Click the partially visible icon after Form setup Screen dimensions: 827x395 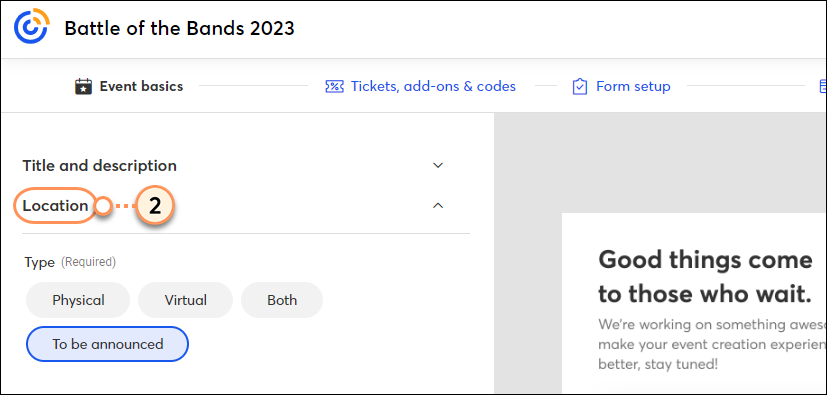(x=822, y=86)
